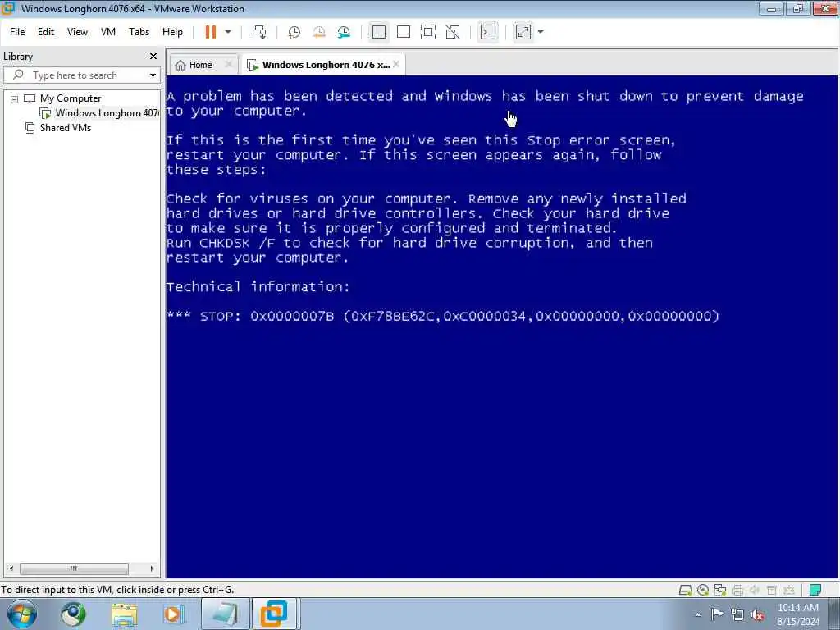Select Windows Longhorn VM in library tree
840x630 pixels.
click(x=99, y=113)
